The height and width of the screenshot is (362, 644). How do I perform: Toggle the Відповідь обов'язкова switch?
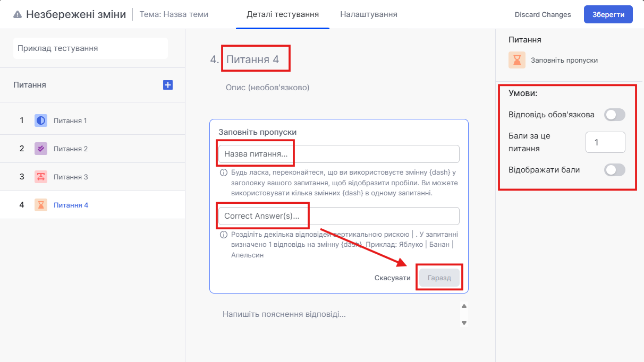(x=614, y=115)
